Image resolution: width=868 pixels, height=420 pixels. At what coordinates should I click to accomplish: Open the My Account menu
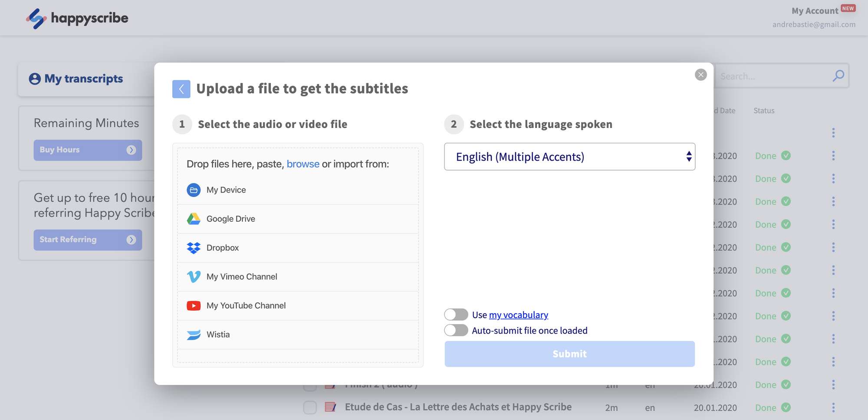815,11
